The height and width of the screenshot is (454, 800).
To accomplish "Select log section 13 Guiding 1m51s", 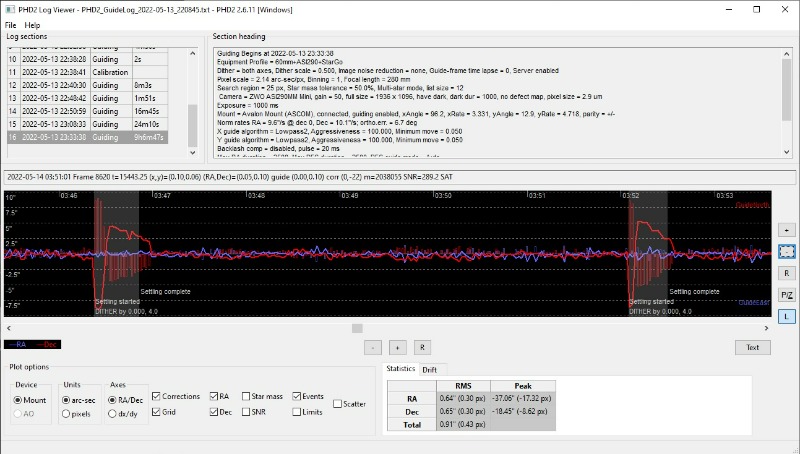I will tap(87, 98).
